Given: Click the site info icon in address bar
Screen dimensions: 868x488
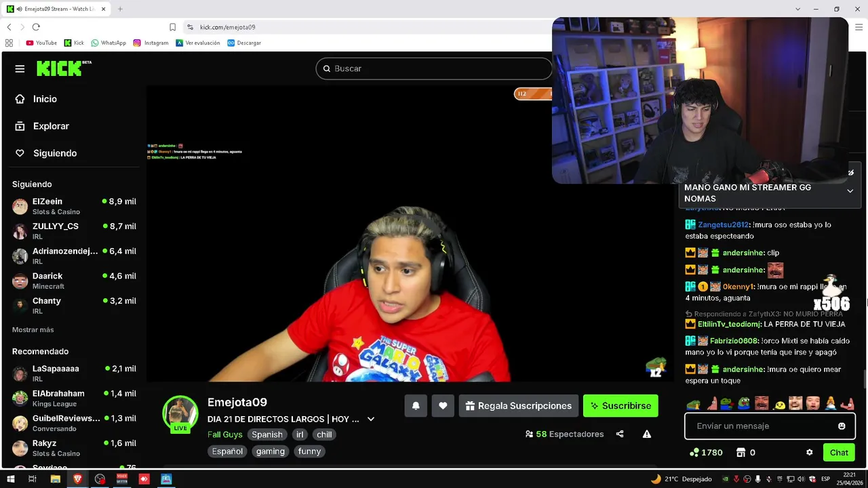Looking at the screenshot, I should pyautogui.click(x=190, y=27).
